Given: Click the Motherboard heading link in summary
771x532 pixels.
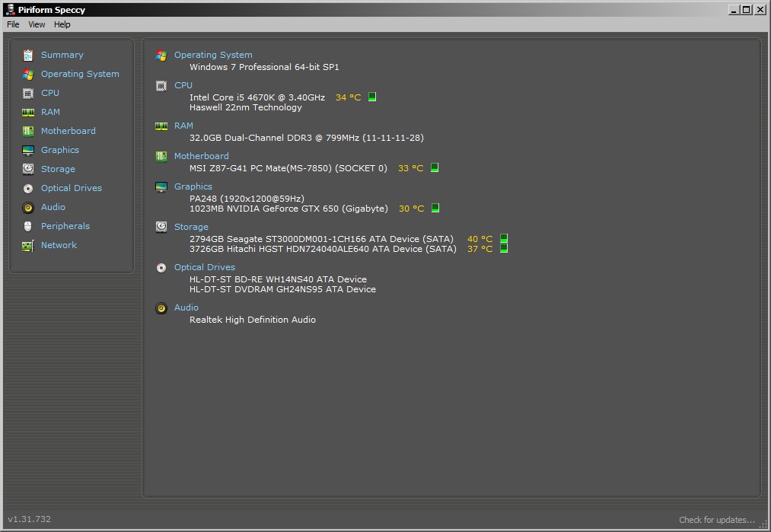Looking at the screenshot, I should pos(202,156).
